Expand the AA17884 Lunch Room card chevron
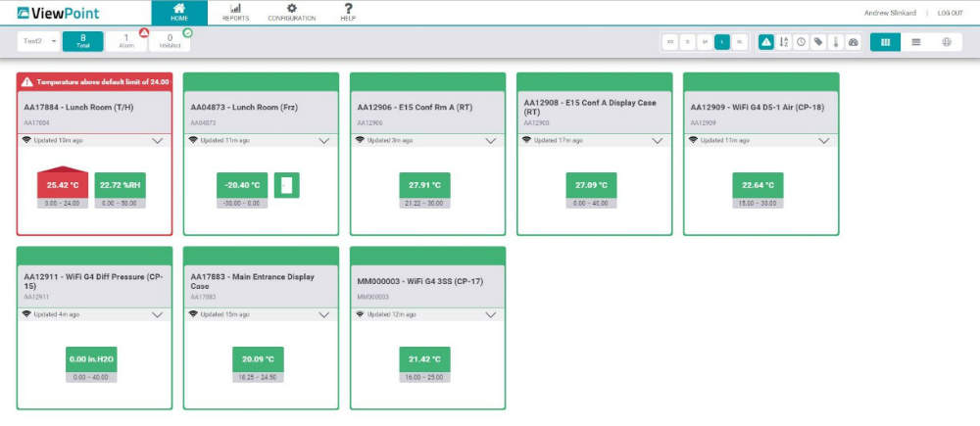Image resolution: width=980 pixels, height=426 pixels. [158, 141]
